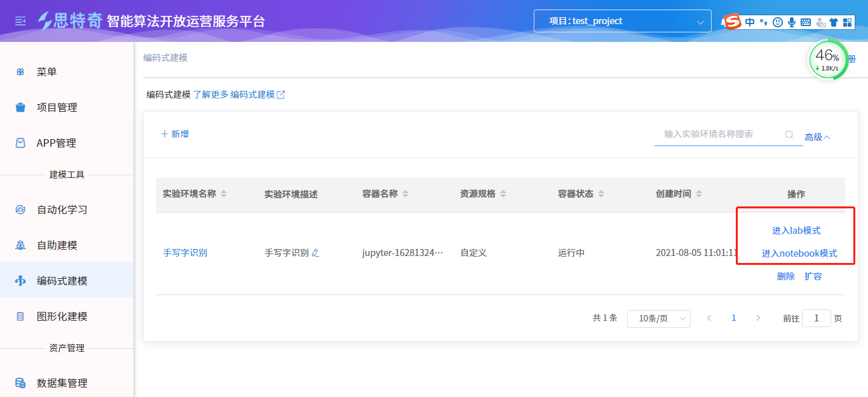Image resolution: width=868 pixels, height=397 pixels.
Task: Click the jupyter-16281324… container name cell
Action: pos(402,253)
